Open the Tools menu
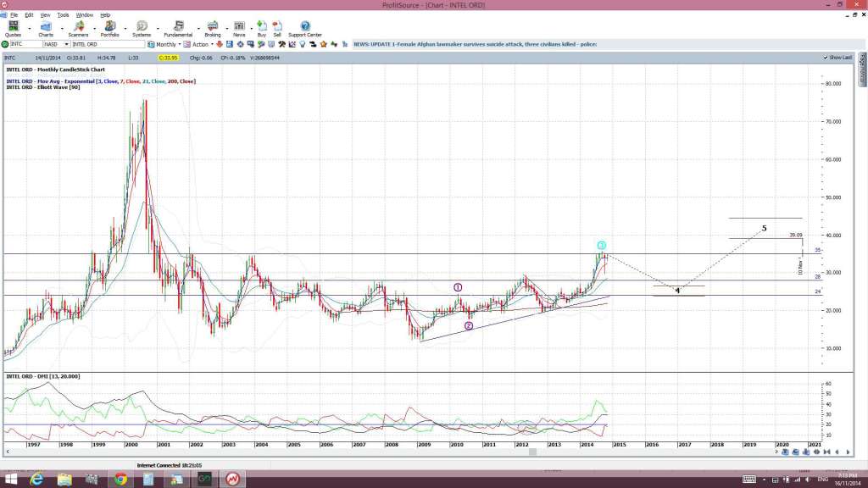The width and height of the screenshot is (868, 488). [x=63, y=15]
